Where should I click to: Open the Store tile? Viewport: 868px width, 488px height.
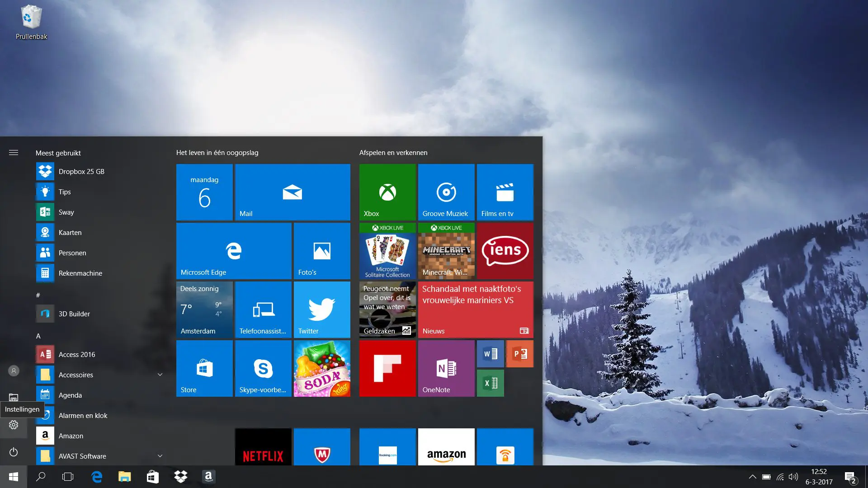(204, 368)
